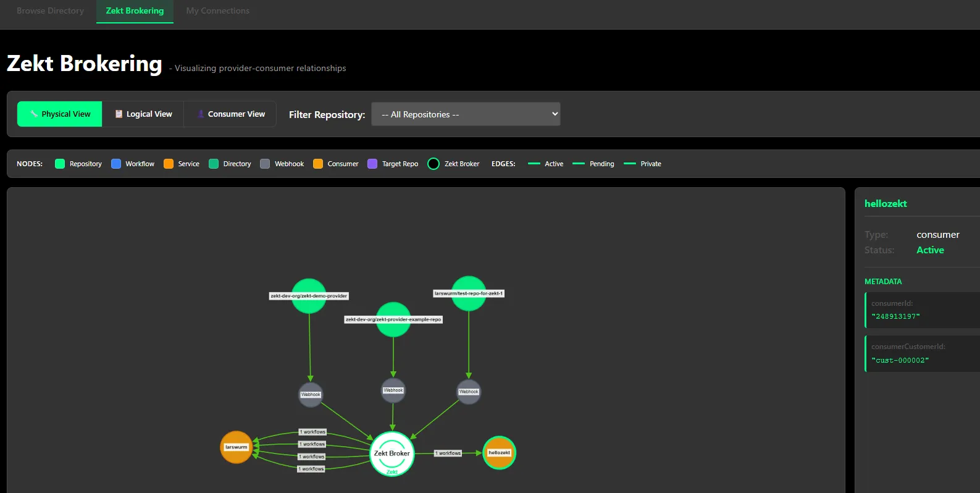This screenshot has height=493, width=980.
Task: Click the middle Webhook node
Action: (x=393, y=390)
